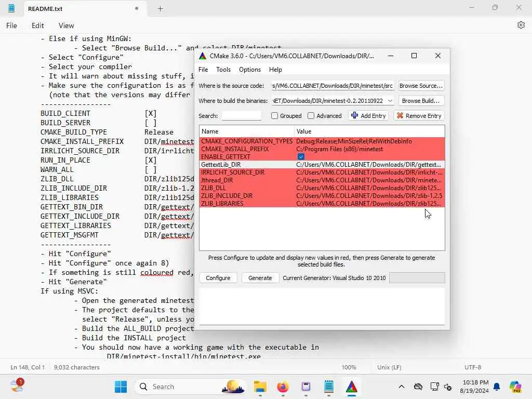The height and width of the screenshot is (399, 532).
Task: Click Debug;Release;MinSizeRel value cell
Action: (354, 141)
